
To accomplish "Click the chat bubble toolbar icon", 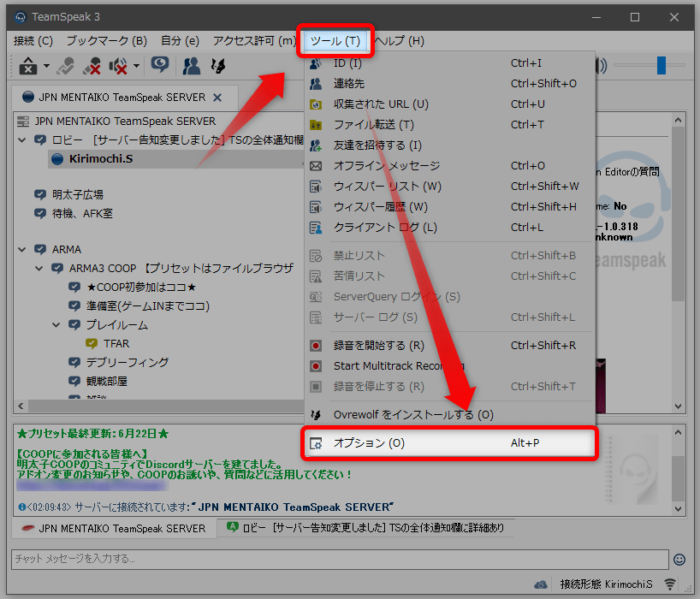I will [160, 65].
